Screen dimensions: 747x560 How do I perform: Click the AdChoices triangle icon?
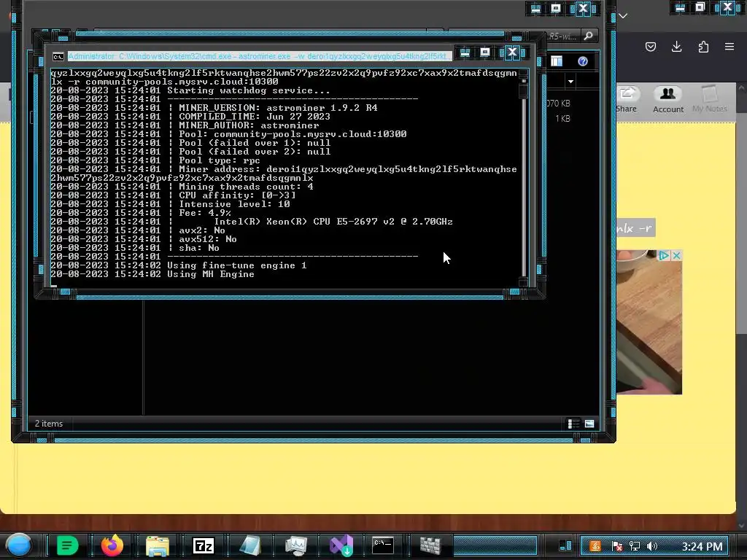(x=664, y=256)
